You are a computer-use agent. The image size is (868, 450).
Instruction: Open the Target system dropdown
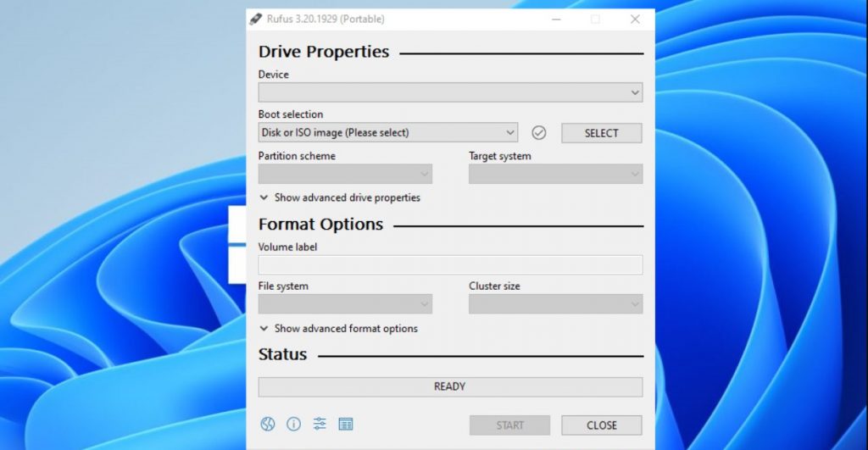555,175
